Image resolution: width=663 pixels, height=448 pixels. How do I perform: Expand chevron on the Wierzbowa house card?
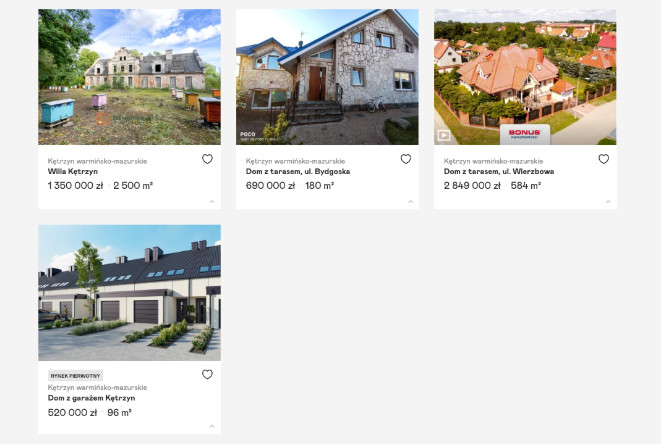tap(608, 202)
